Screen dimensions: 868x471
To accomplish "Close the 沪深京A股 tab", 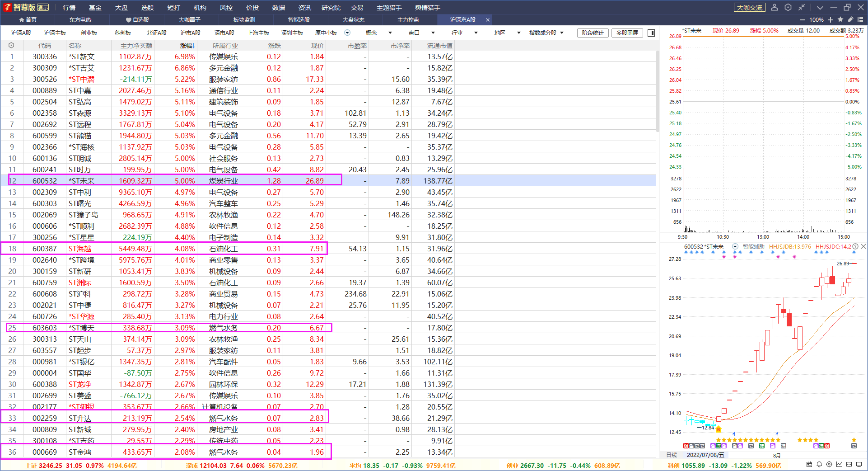I will (x=488, y=20).
